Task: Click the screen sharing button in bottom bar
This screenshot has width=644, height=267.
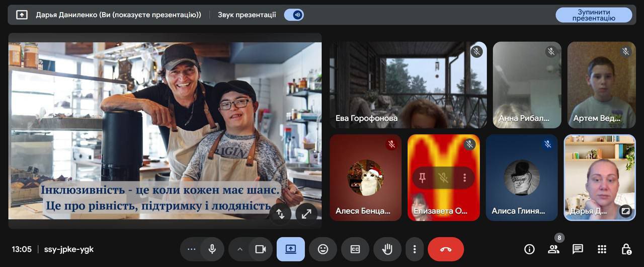Action: (291, 249)
